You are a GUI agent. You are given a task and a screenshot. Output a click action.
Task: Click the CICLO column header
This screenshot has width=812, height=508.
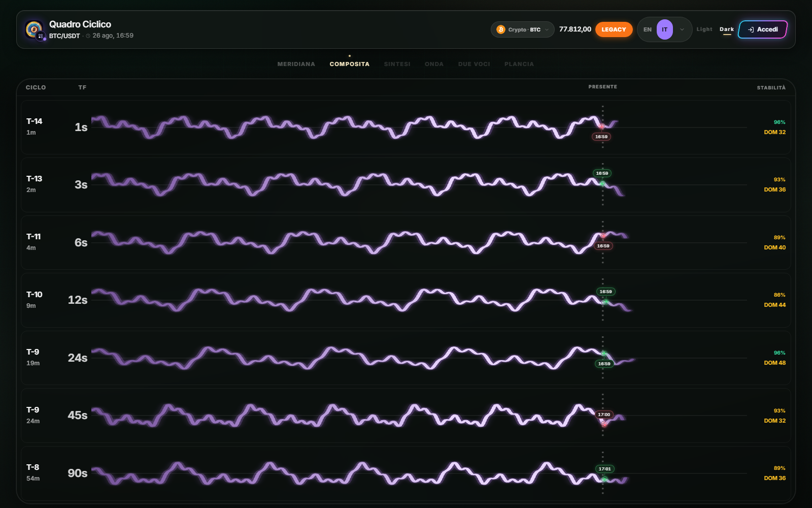tap(36, 87)
